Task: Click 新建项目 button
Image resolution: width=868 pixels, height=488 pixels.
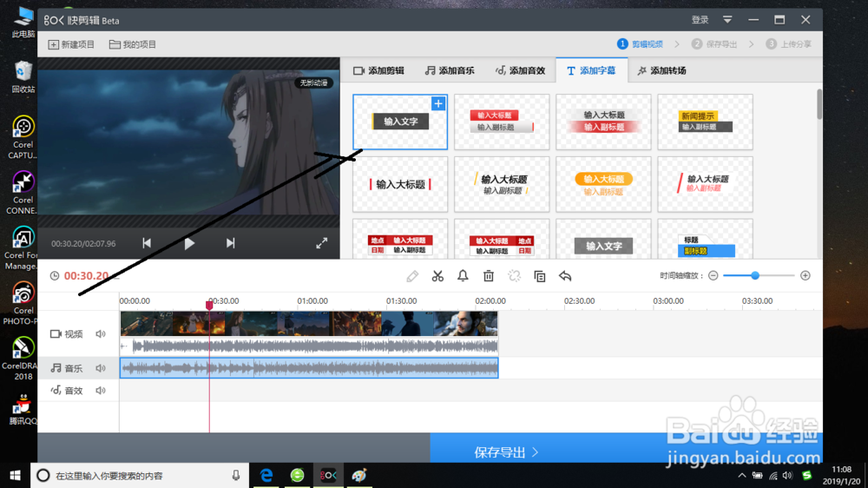Action: click(x=71, y=44)
